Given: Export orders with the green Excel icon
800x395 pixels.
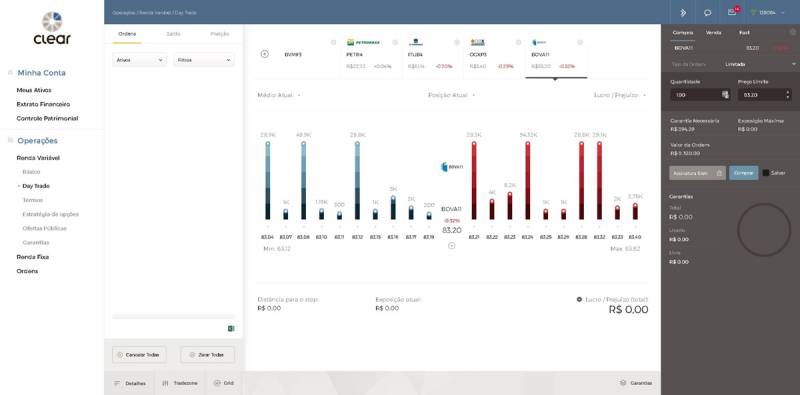Looking at the screenshot, I should tap(231, 329).
